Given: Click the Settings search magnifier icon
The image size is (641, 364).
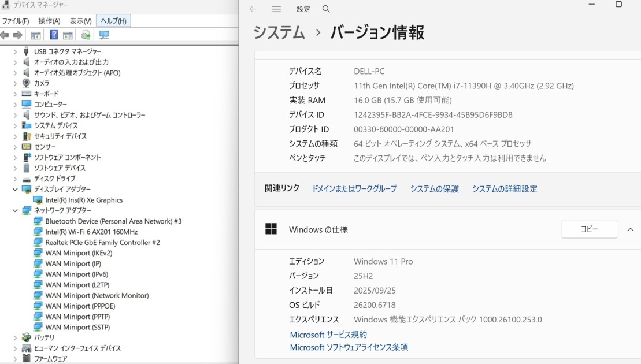Looking at the screenshot, I should tap(326, 9).
